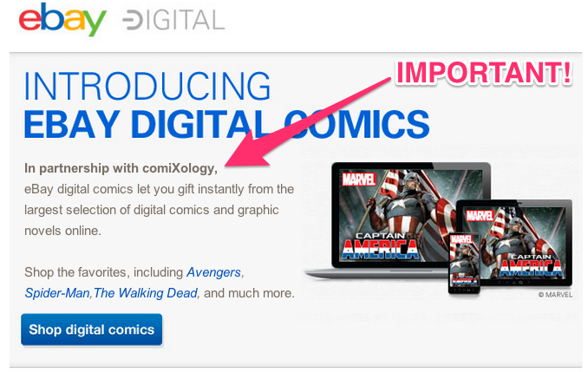Click the INTRODUCING headline text
Viewport: 588px width, 372px height.
pyautogui.click(x=147, y=86)
